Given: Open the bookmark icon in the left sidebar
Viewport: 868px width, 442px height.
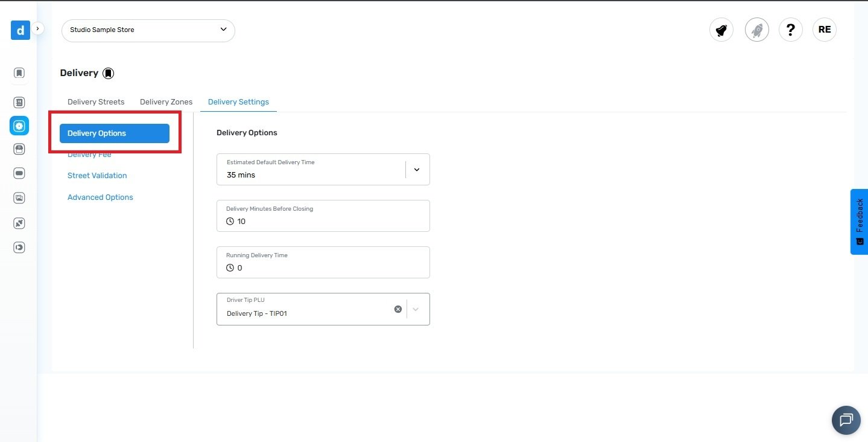Looking at the screenshot, I should click(x=19, y=73).
